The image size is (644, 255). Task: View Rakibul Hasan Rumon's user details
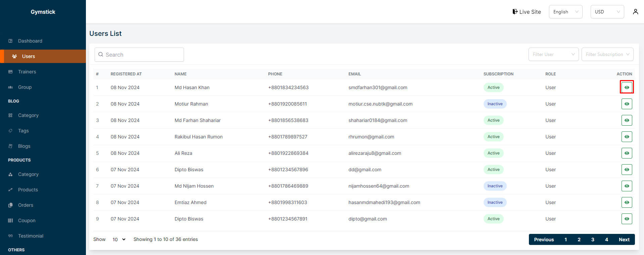point(627,137)
